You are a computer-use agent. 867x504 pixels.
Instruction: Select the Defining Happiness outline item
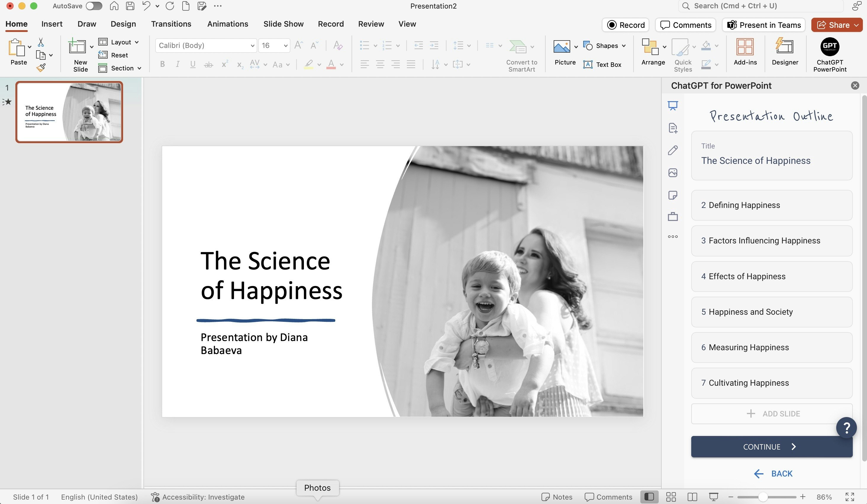click(771, 205)
